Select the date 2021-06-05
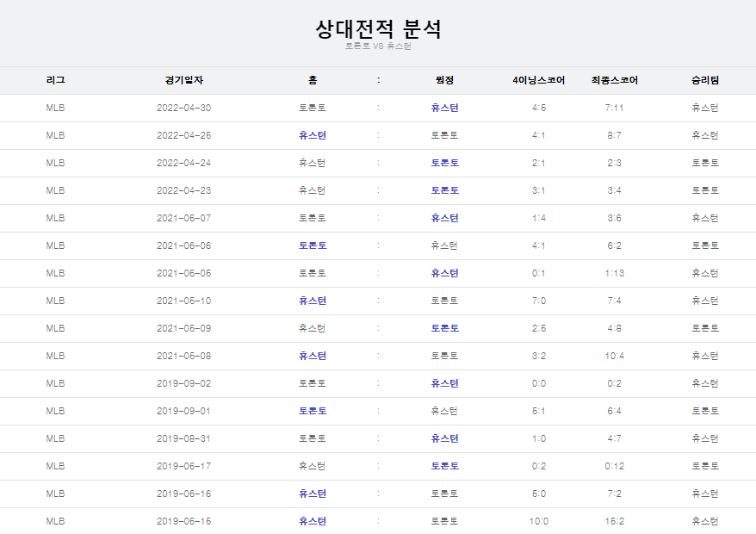756x534 pixels. pyautogui.click(x=184, y=273)
